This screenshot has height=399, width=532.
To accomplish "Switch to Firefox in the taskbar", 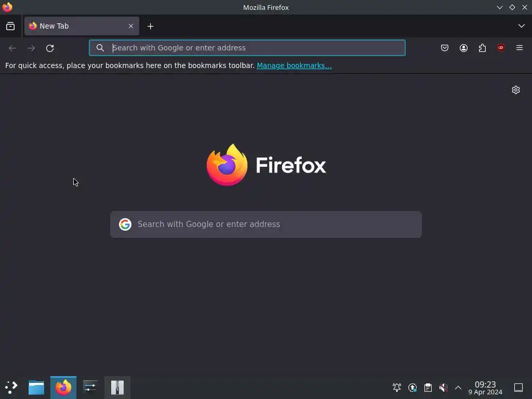I will (x=63, y=388).
